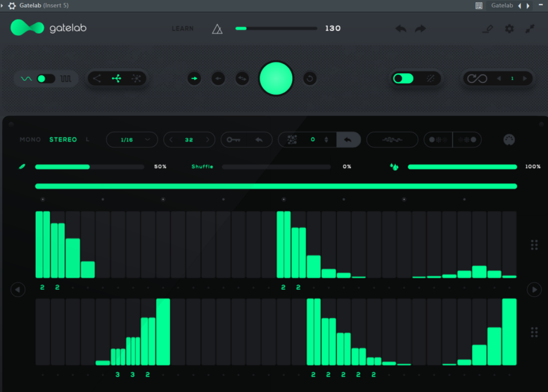
Task: Set playback direction to ping-pong arrows
Action: pyautogui.click(x=242, y=79)
